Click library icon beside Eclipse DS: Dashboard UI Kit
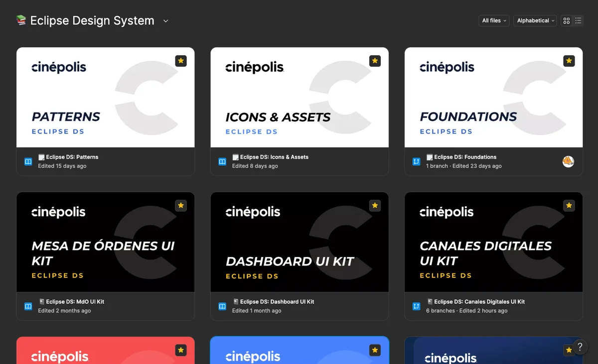This screenshot has width=598, height=364. [x=222, y=306]
